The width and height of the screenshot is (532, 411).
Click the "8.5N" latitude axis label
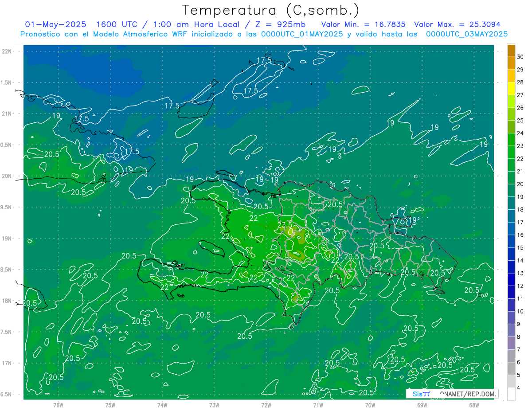pyautogui.click(x=7, y=270)
